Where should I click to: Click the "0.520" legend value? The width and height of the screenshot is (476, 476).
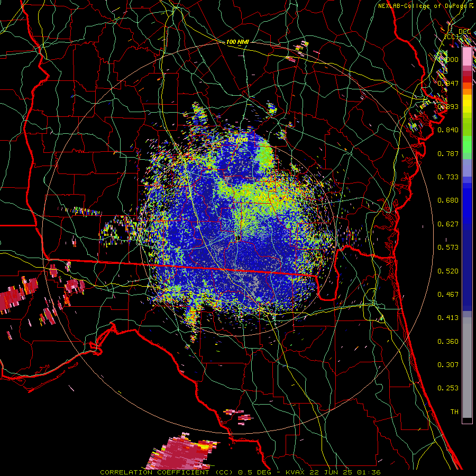point(448,271)
